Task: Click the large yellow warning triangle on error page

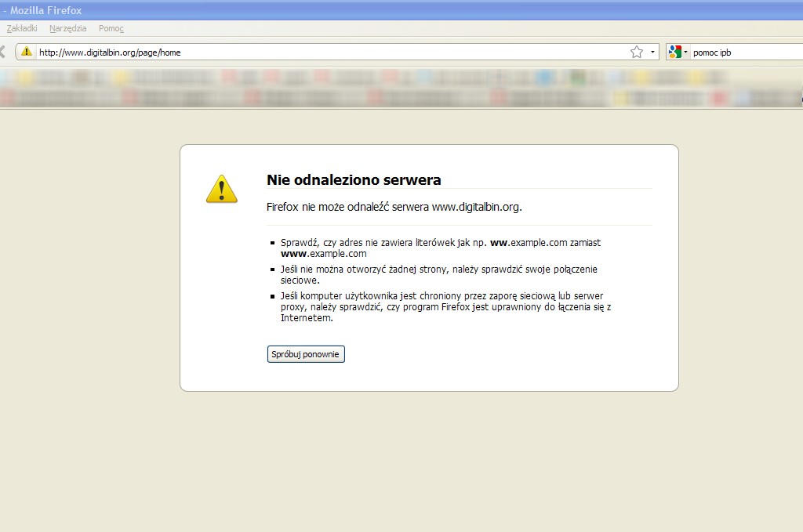Action: coord(221,190)
